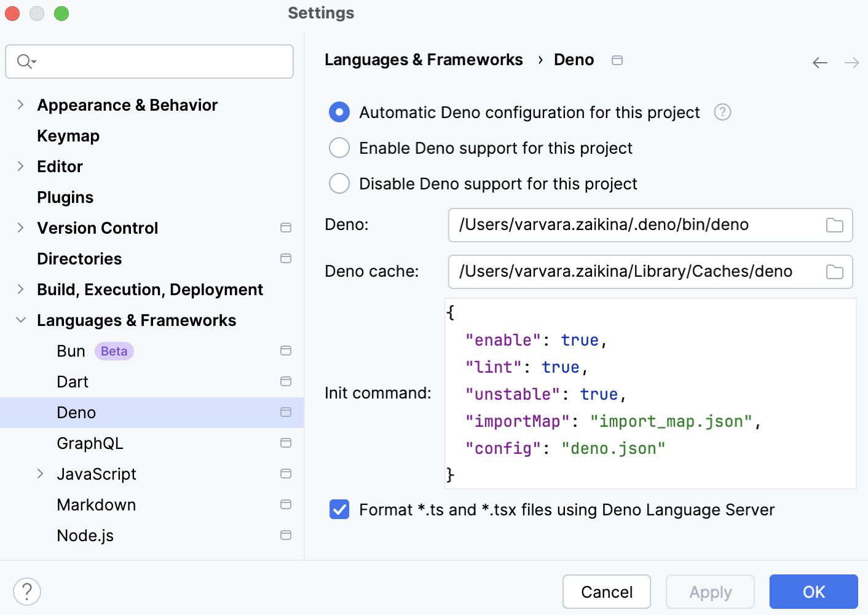Click the help icon in the bottom corner
The width and height of the screenshot is (868, 615).
pos(27,591)
